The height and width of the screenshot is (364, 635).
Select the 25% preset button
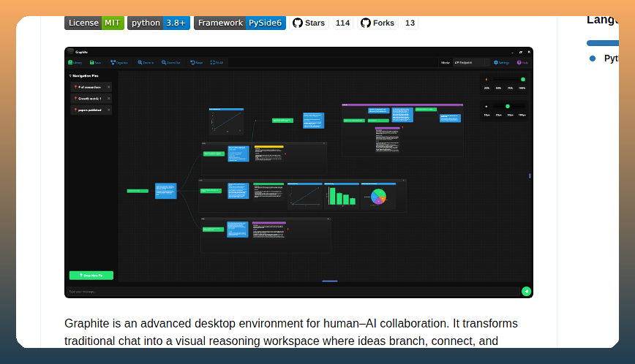pyautogui.click(x=486, y=88)
